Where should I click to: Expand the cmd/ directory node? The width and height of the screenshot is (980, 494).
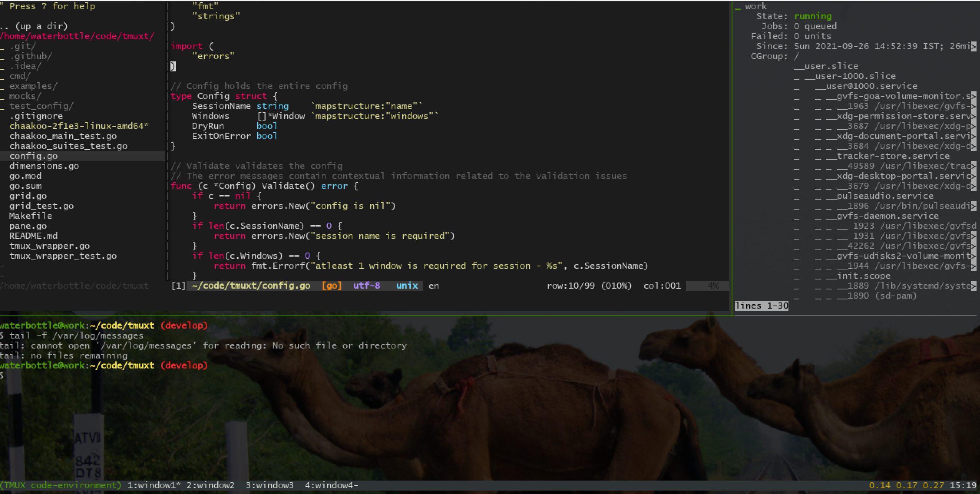point(20,76)
